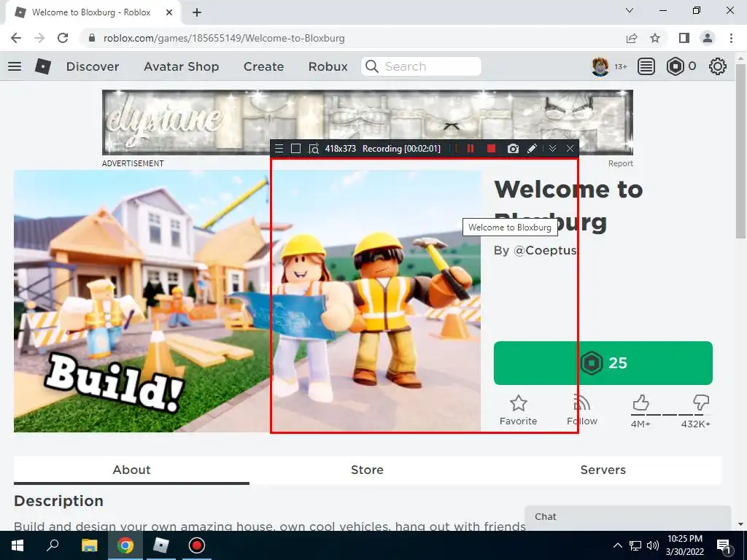This screenshot has width=747, height=560.
Task: Buy game access for 25 Robux
Action: point(603,363)
